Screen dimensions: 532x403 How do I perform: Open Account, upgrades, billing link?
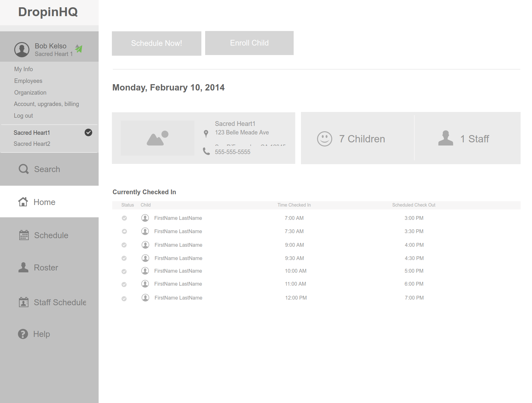46,104
